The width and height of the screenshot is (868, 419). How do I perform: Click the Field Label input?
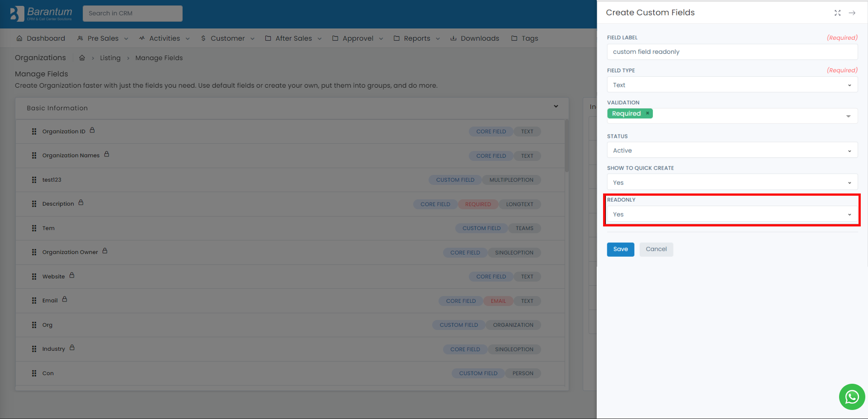732,52
